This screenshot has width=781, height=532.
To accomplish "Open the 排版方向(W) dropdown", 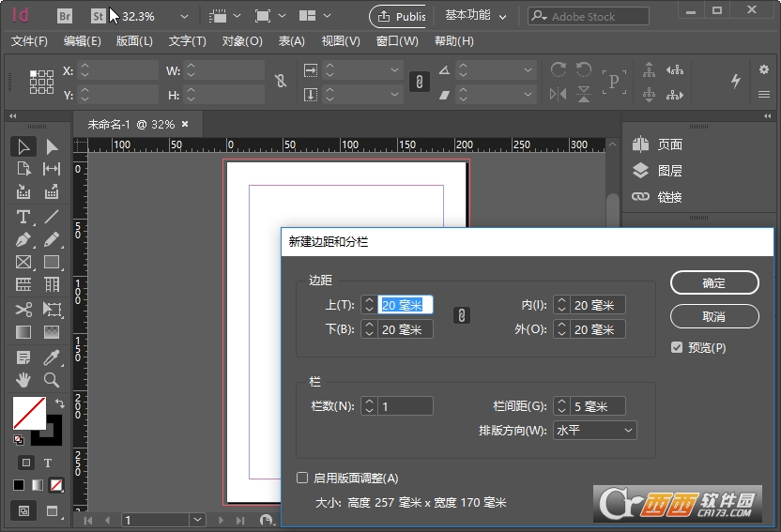I will (595, 431).
